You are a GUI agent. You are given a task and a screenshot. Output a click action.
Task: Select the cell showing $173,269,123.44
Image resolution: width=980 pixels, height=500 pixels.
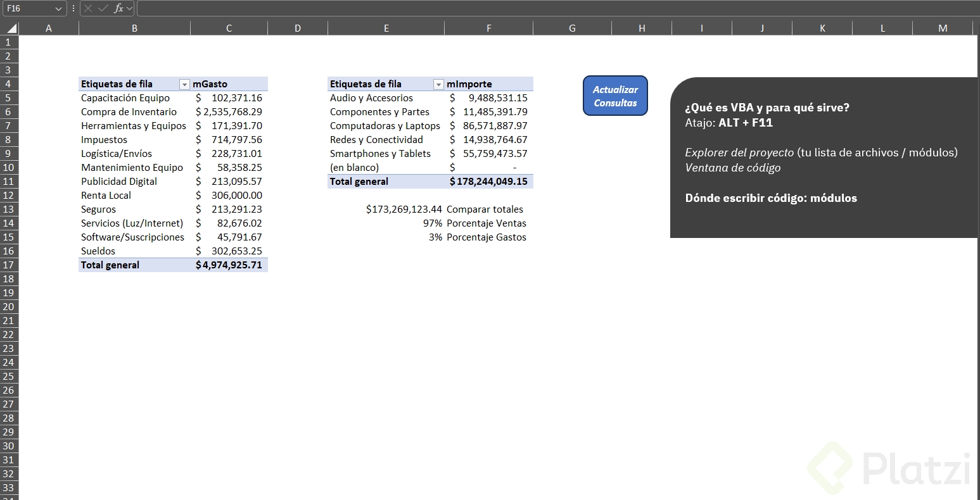[x=386, y=209]
